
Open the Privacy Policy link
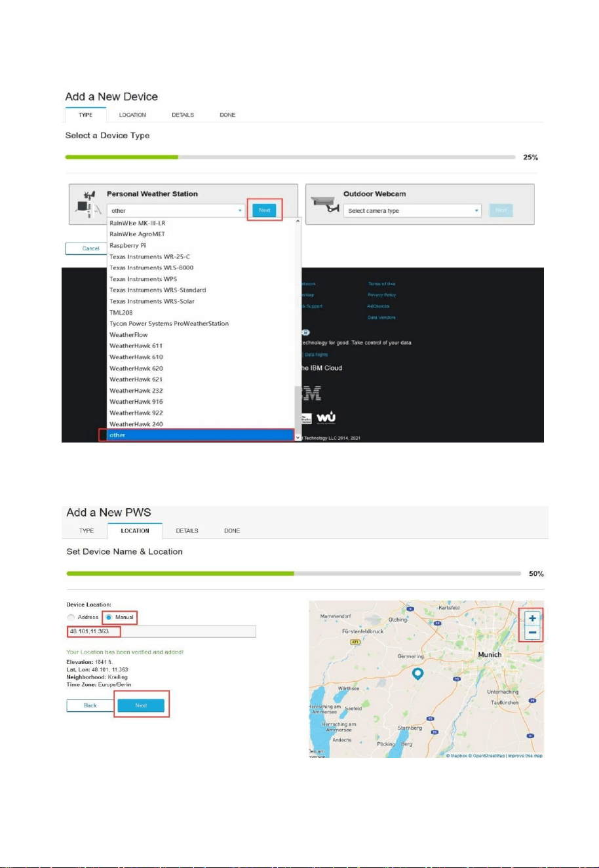pyautogui.click(x=381, y=295)
